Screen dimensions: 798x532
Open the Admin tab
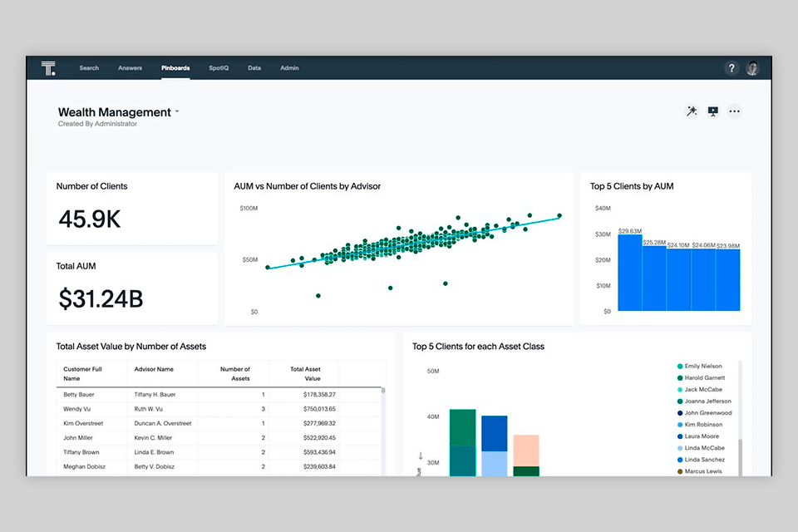[x=289, y=67]
